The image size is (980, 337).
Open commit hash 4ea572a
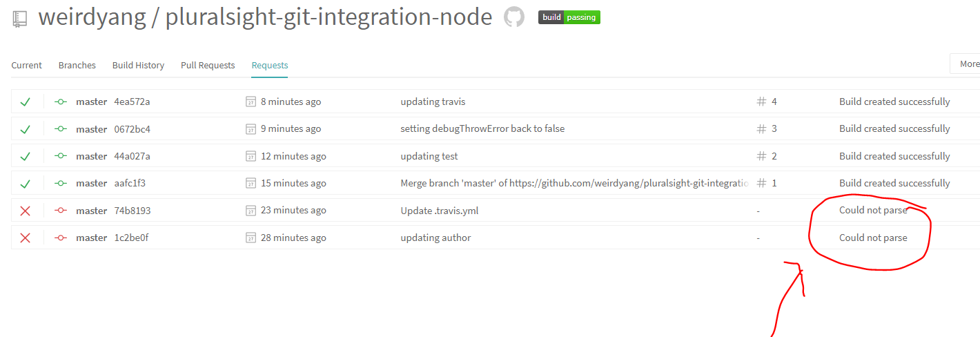coord(132,102)
